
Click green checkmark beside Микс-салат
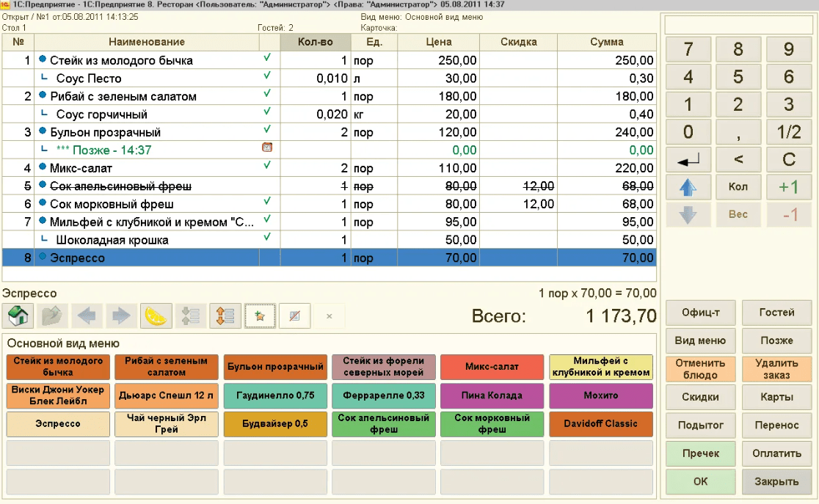(x=267, y=166)
